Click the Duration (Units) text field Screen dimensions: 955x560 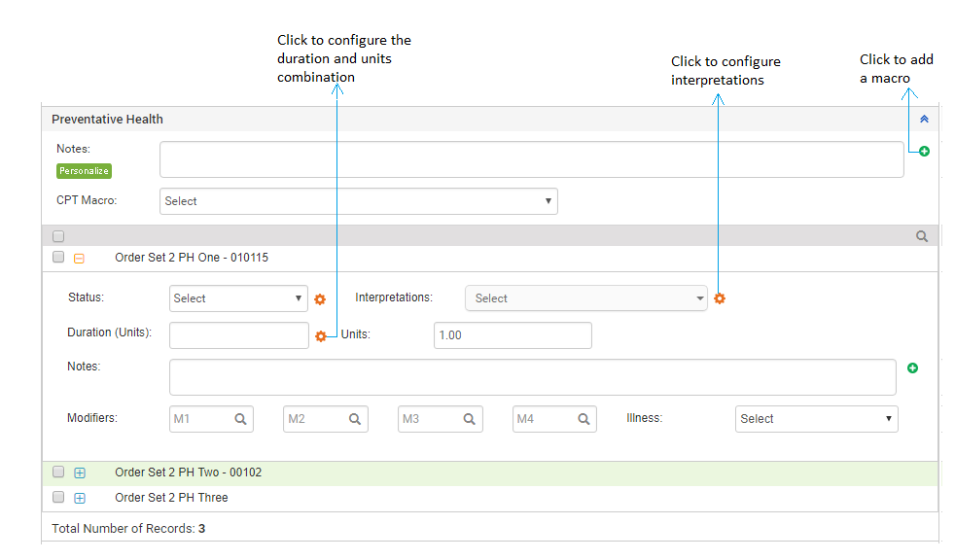click(x=239, y=335)
